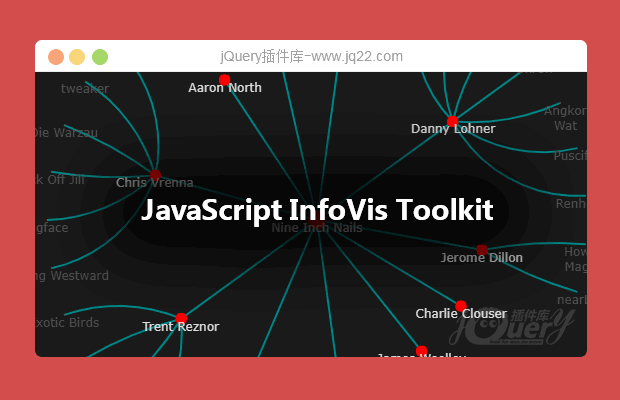Select the Jerome Dillon node dot
The width and height of the screenshot is (620, 400).
click(x=482, y=250)
